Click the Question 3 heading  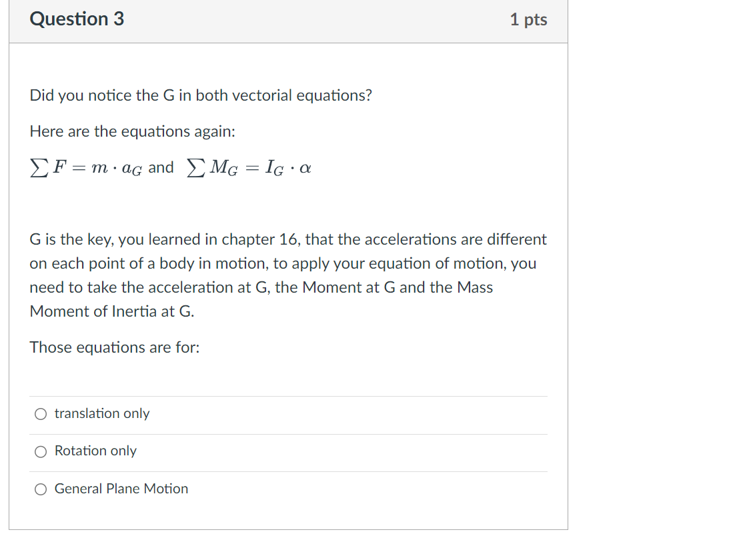[76, 19]
